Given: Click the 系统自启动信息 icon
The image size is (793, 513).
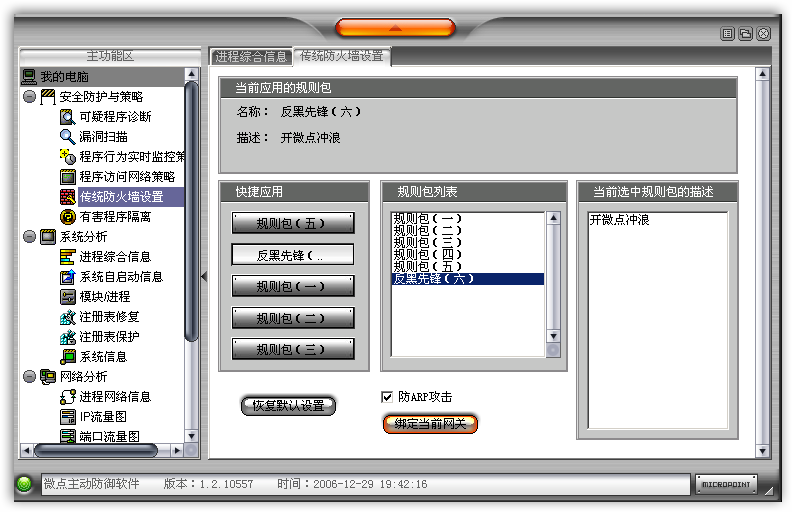Looking at the screenshot, I should click(67, 277).
